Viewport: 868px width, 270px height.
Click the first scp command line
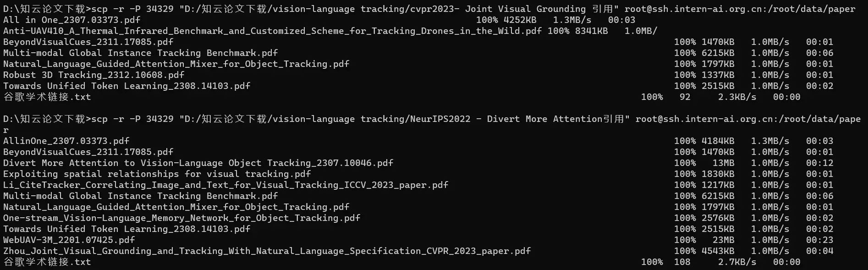(429, 9)
